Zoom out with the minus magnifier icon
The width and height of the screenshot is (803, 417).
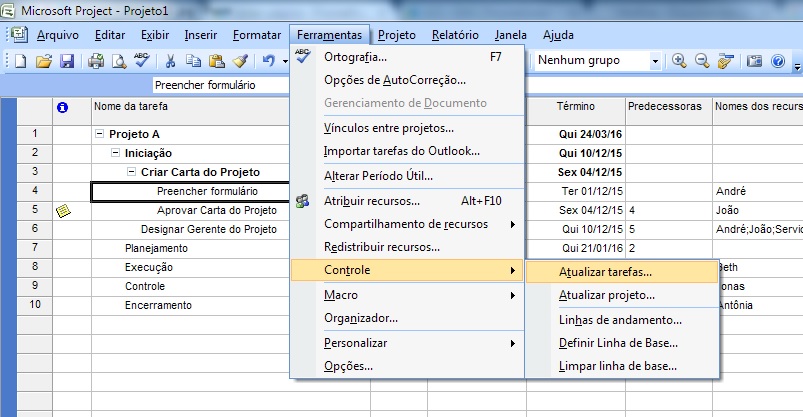pyautogui.click(x=702, y=61)
